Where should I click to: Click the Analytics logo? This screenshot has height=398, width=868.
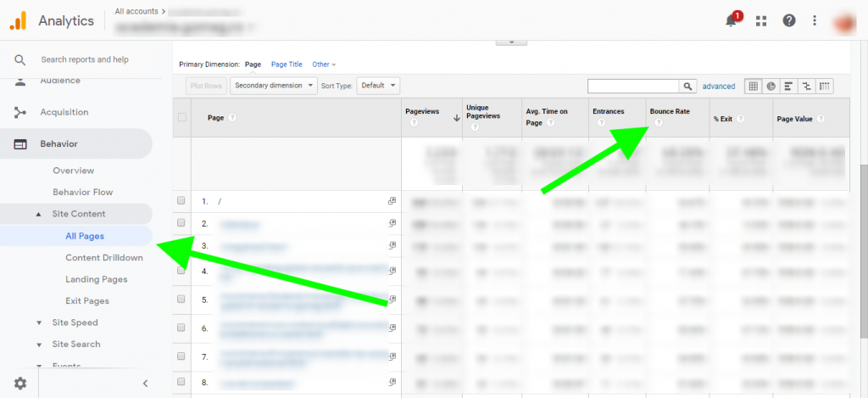pos(19,21)
